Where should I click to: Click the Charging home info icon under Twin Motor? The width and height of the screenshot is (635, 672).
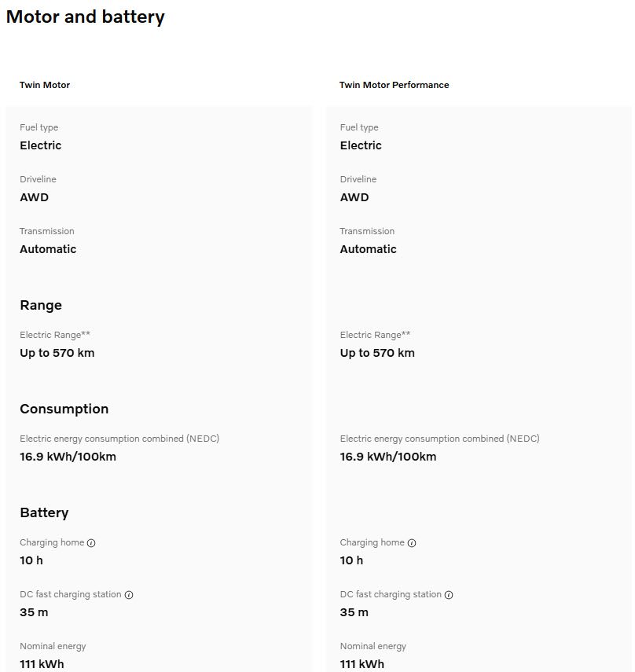coord(91,543)
